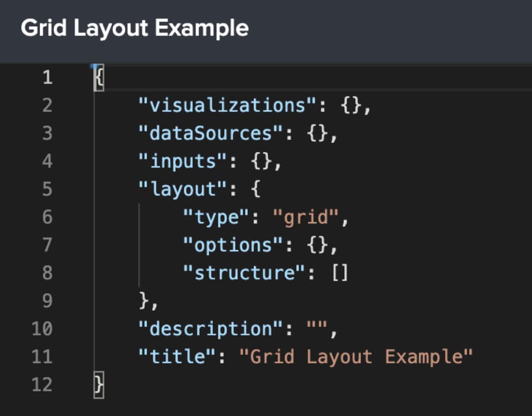532x416 pixels.
Task: Click the "structure" key
Action: tap(244, 273)
